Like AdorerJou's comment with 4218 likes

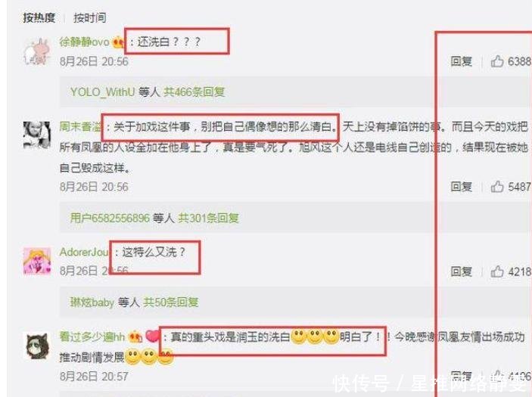click(x=497, y=271)
